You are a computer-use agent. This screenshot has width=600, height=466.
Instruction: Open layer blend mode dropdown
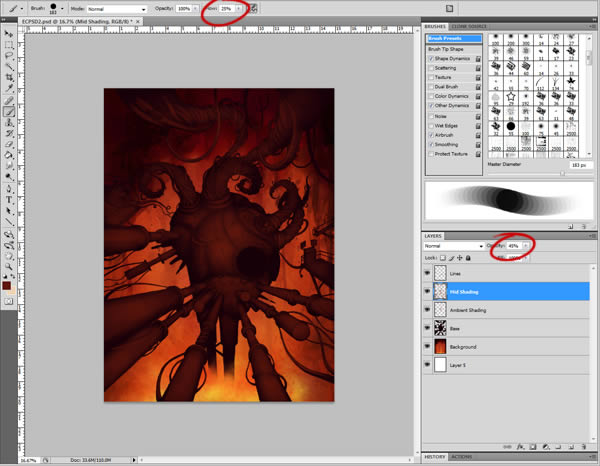(x=454, y=246)
